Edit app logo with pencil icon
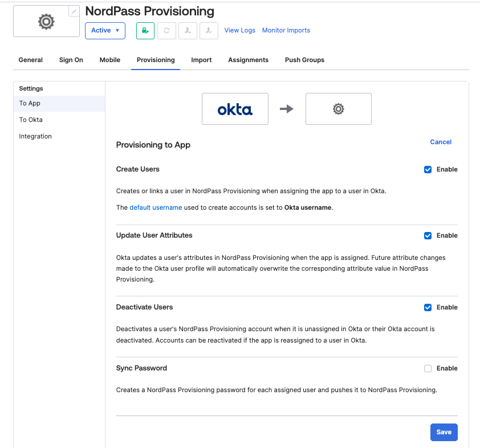The image size is (480, 448). point(74,11)
